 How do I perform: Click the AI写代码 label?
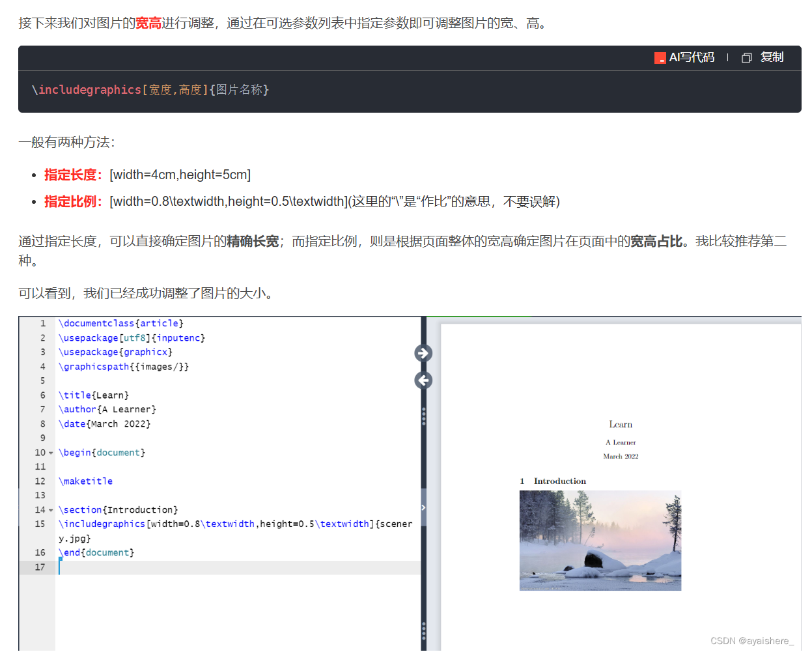tap(691, 57)
